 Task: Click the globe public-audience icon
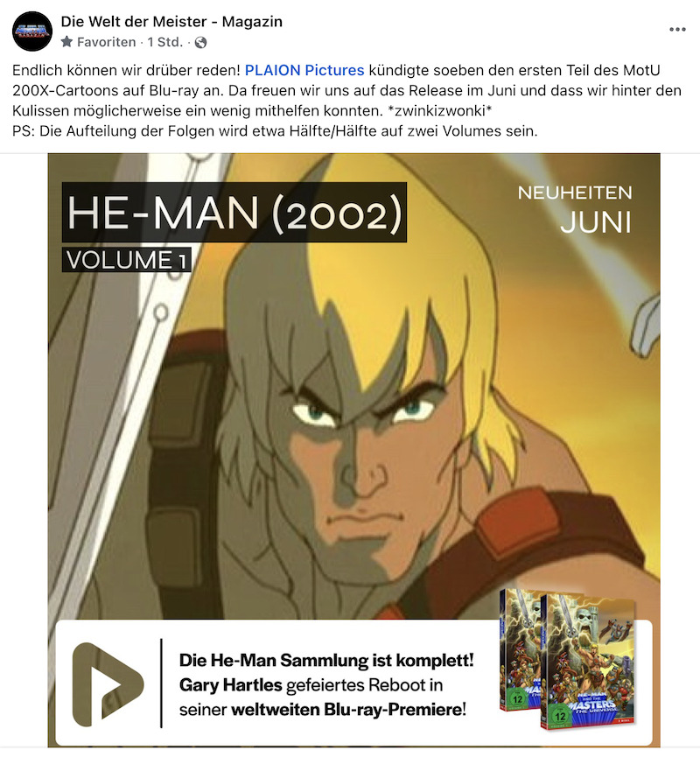(x=201, y=43)
